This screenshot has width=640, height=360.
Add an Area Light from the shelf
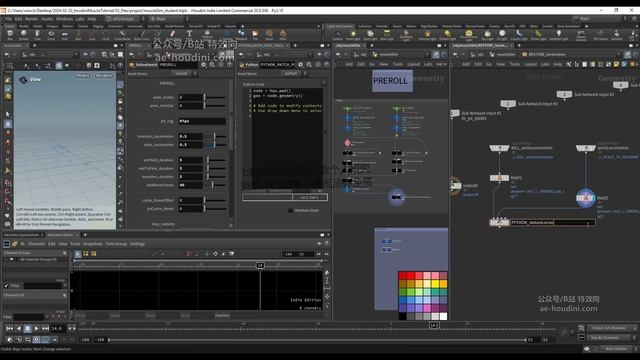(x=387, y=35)
